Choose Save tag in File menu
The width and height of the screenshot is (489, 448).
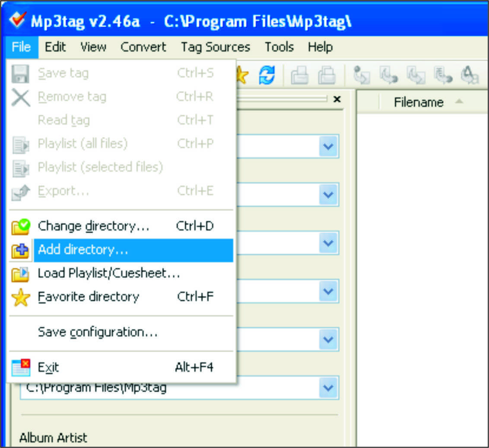121,73
